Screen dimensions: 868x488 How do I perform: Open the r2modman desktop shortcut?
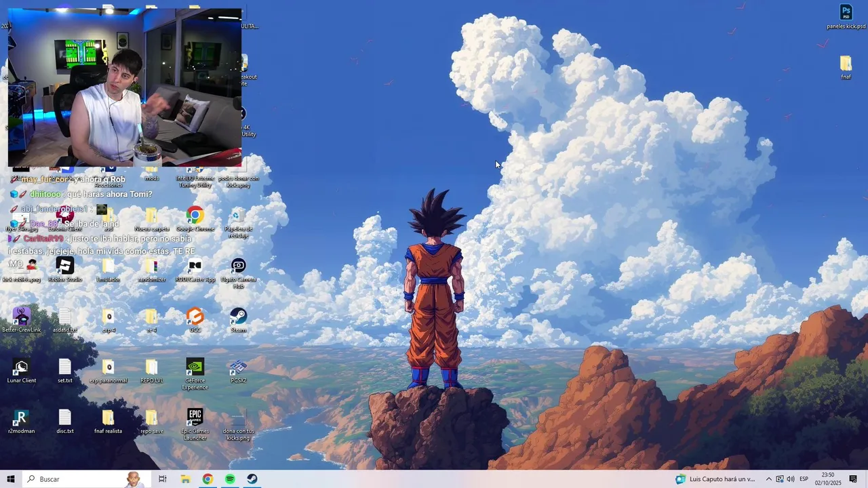point(22,421)
